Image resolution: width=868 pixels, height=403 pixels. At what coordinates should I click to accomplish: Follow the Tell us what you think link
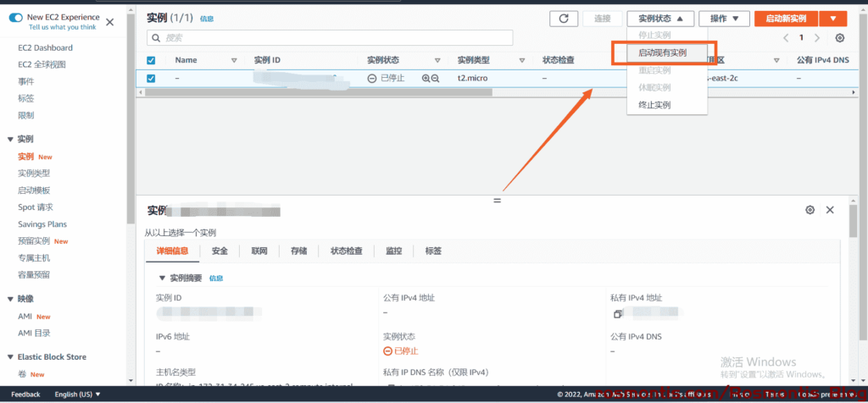coord(62,27)
